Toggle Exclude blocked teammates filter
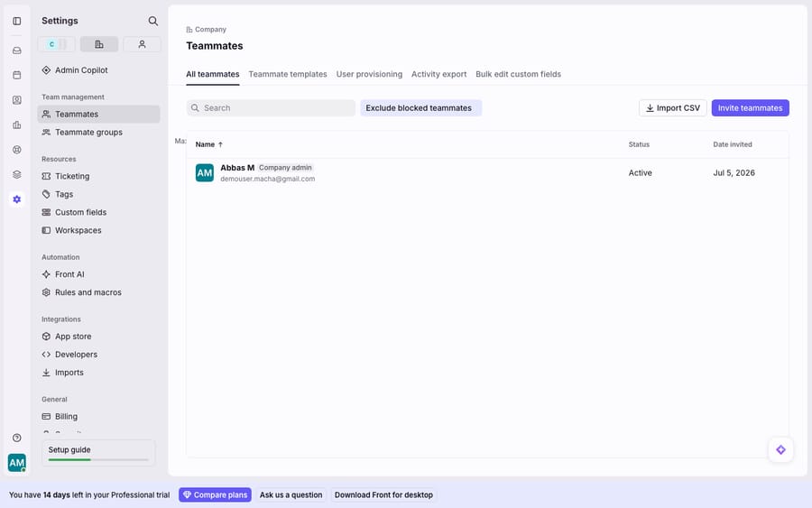 (421, 107)
